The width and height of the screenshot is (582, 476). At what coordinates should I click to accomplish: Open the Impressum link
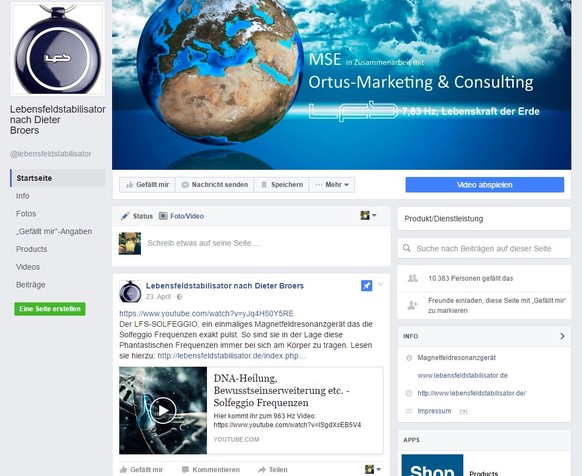pos(434,411)
